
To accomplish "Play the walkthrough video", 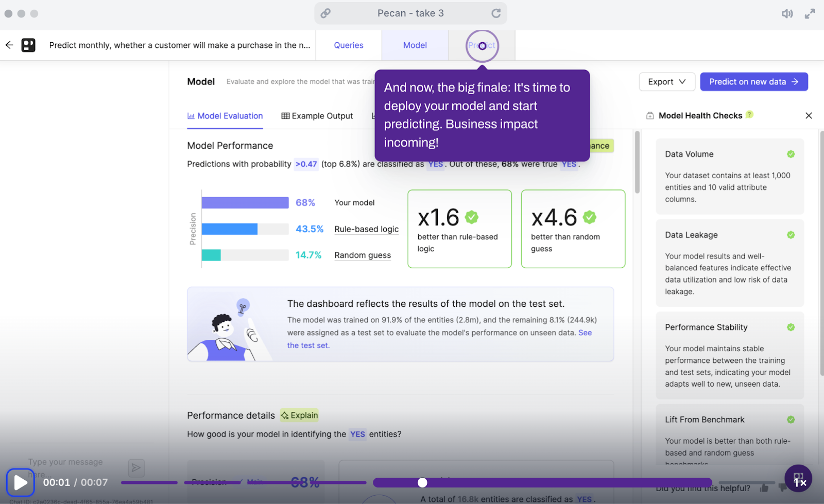I will pyautogui.click(x=21, y=482).
